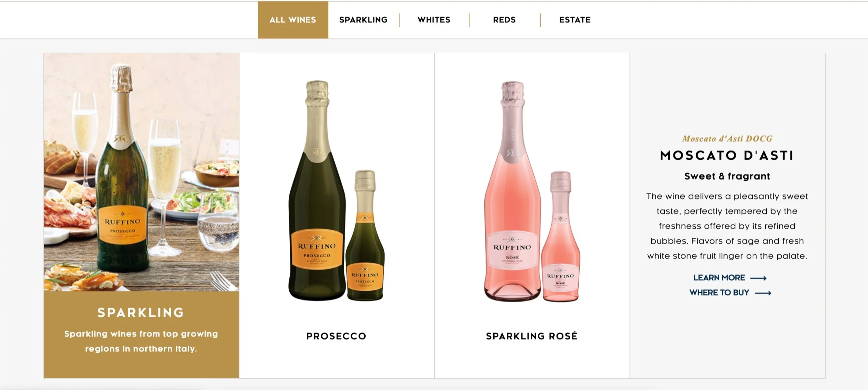The image size is (868, 390).
Task: Go to the REDS tab
Action: pyautogui.click(x=504, y=20)
